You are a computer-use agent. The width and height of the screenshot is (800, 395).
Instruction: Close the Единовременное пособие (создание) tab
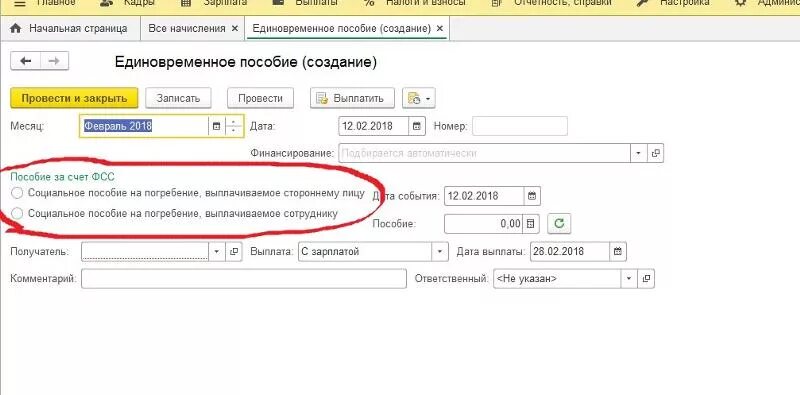coord(440,29)
